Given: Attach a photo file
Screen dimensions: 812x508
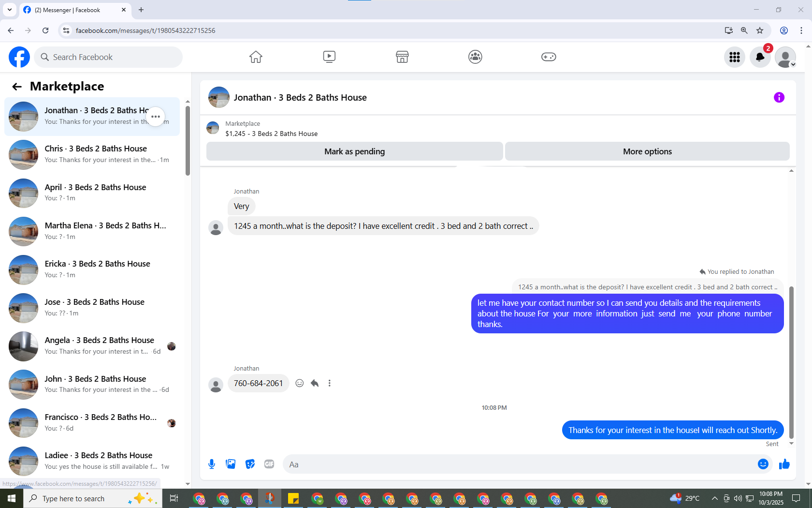Looking at the screenshot, I should 231,464.
